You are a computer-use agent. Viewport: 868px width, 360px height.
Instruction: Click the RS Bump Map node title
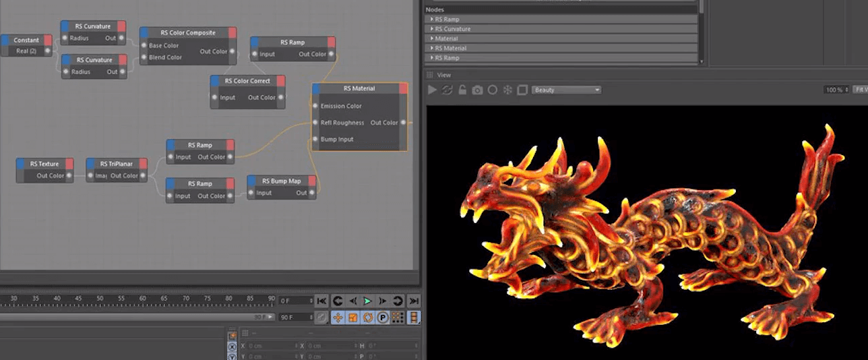tap(281, 181)
